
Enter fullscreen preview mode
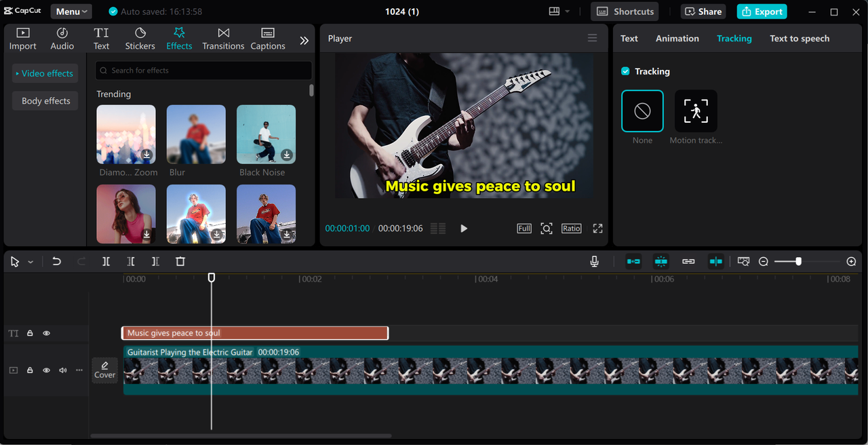(597, 229)
